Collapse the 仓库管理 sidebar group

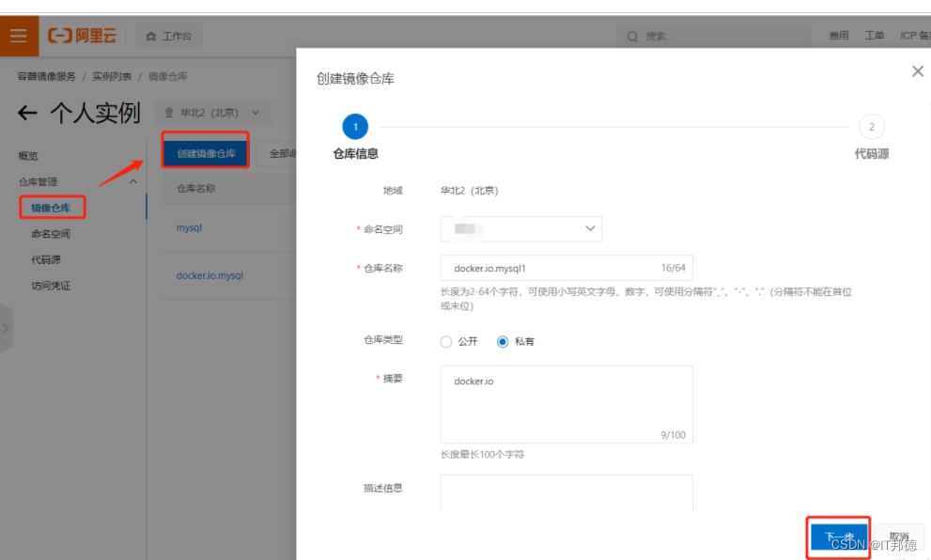[132, 181]
